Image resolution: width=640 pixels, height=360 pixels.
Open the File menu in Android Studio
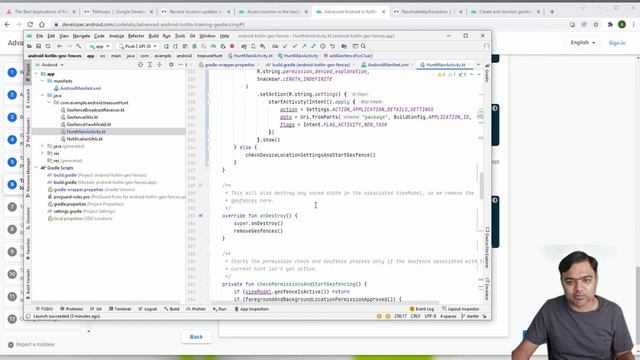click(x=40, y=36)
